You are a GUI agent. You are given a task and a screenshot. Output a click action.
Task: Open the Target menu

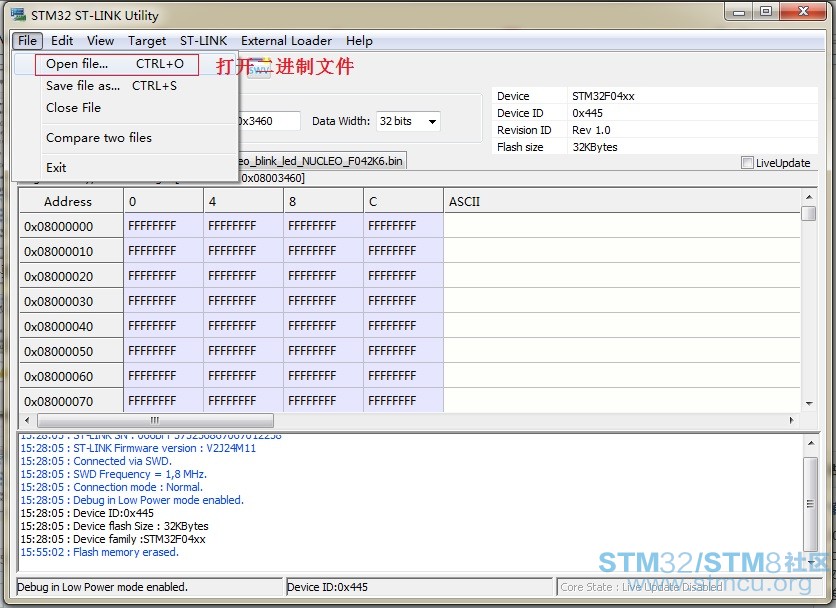[147, 41]
